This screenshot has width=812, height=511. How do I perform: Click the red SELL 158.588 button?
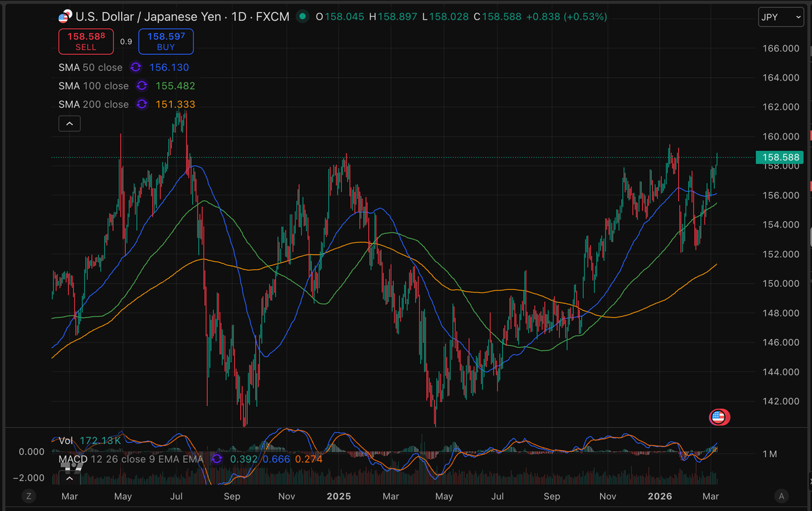(x=85, y=41)
